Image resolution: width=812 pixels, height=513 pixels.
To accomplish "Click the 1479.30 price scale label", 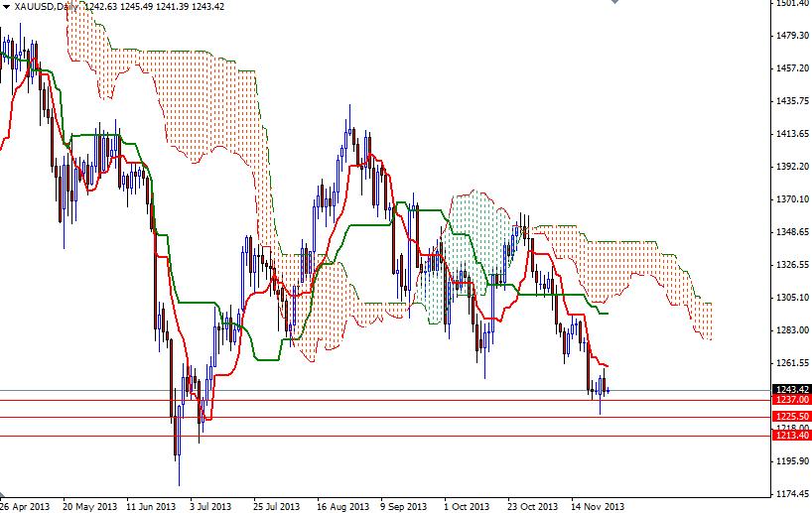I will [792, 35].
